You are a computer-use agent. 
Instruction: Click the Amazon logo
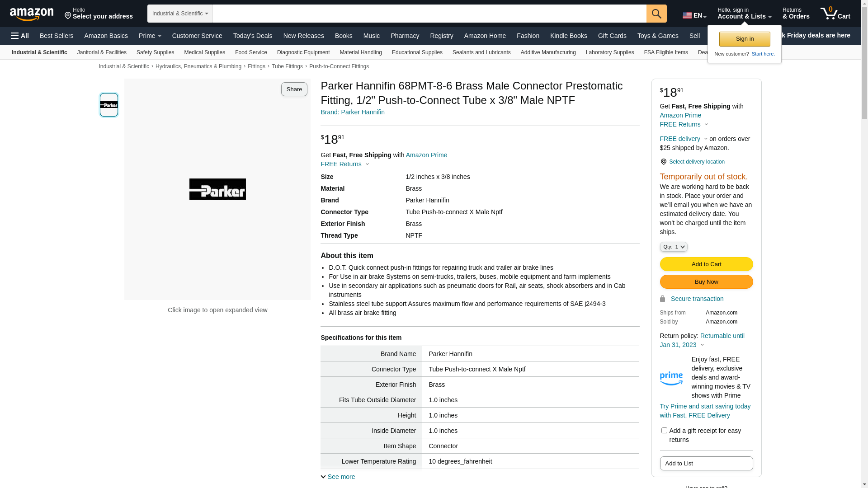point(32,14)
